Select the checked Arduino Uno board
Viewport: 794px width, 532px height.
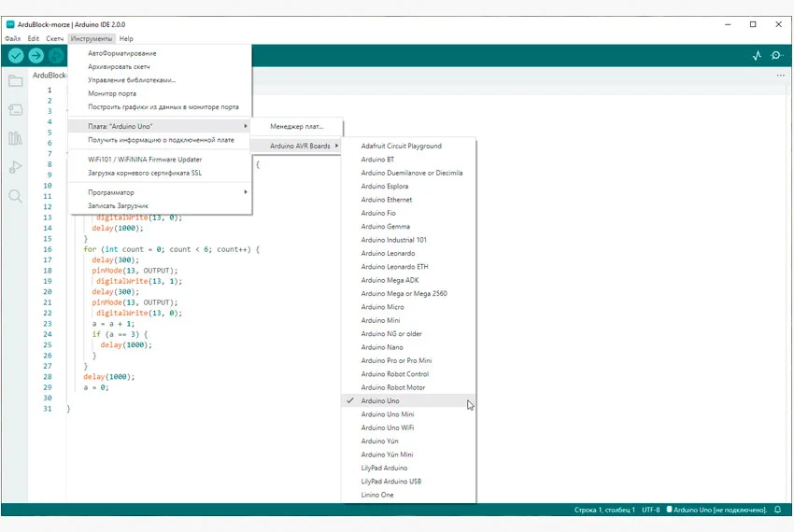point(380,400)
